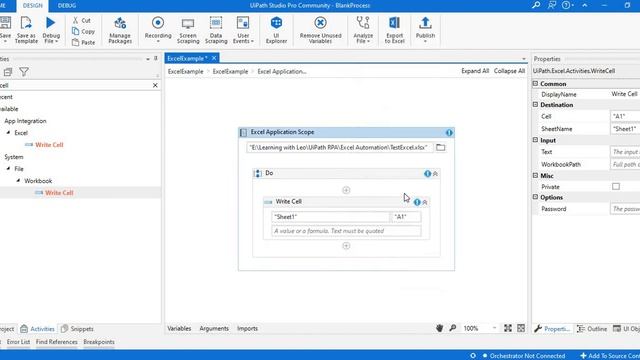The width and height of the screenshot is (640, 360).
Task: Collapse the Input property group
Action: click(x=535, y=140)
